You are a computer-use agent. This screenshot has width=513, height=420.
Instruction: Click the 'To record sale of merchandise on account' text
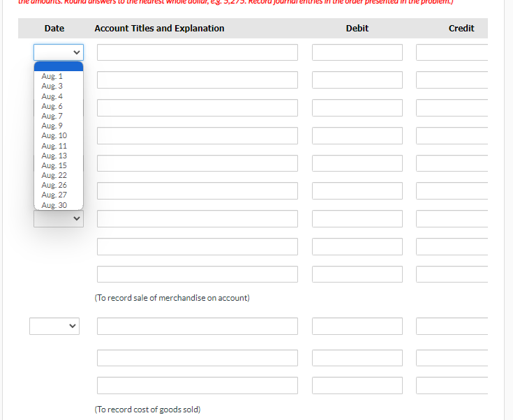[172, 298]
